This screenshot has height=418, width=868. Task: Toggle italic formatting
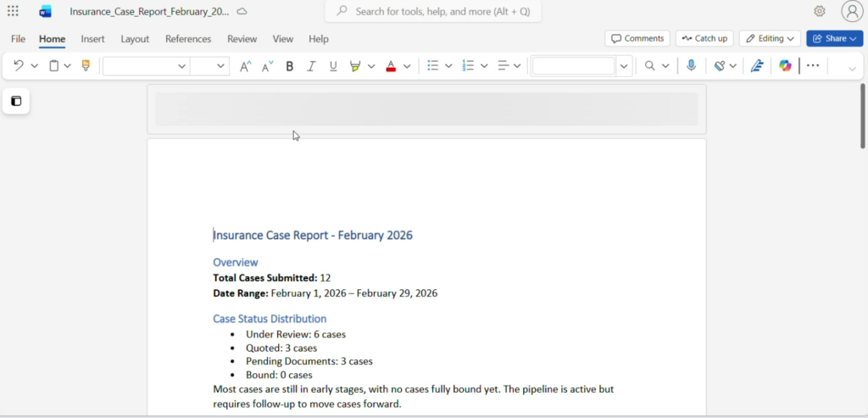[311, 66]
